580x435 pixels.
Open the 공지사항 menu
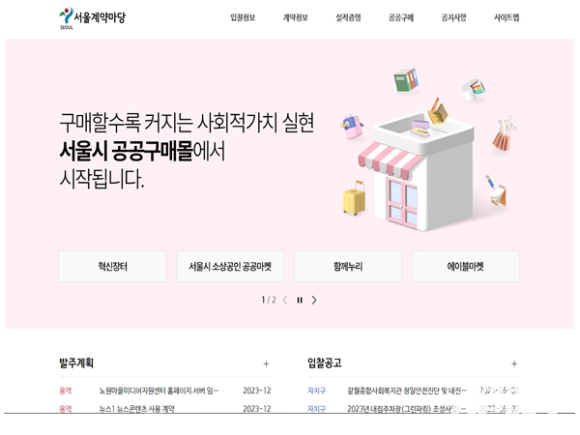coord(454,17)
